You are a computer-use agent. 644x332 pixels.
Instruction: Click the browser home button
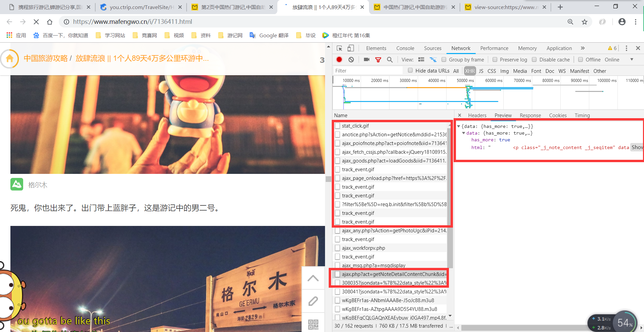tap(50, 22)
